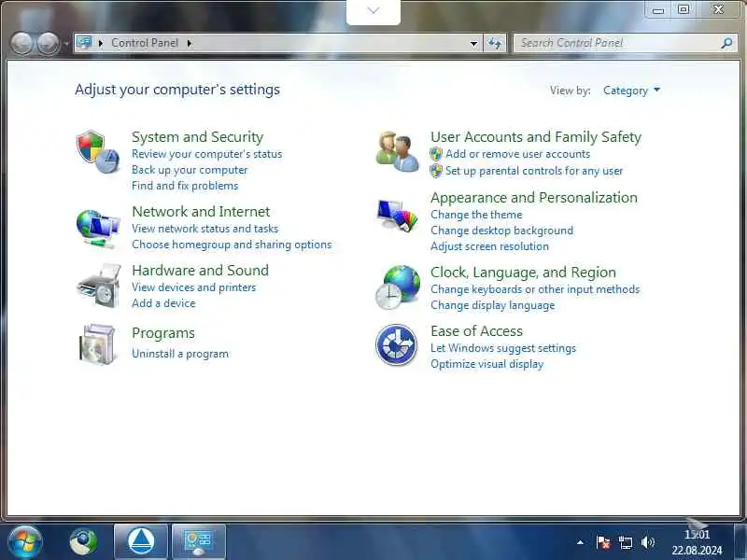Click Change display language

[x=493, y=305]
